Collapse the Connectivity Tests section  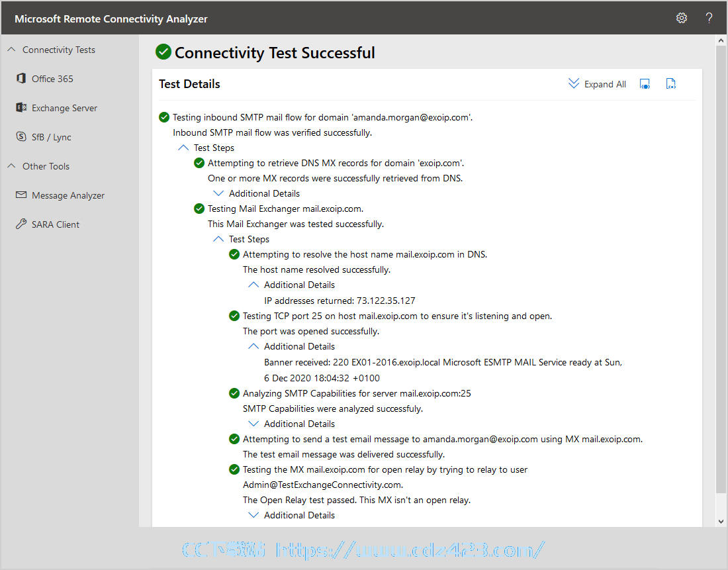point(12,49)
